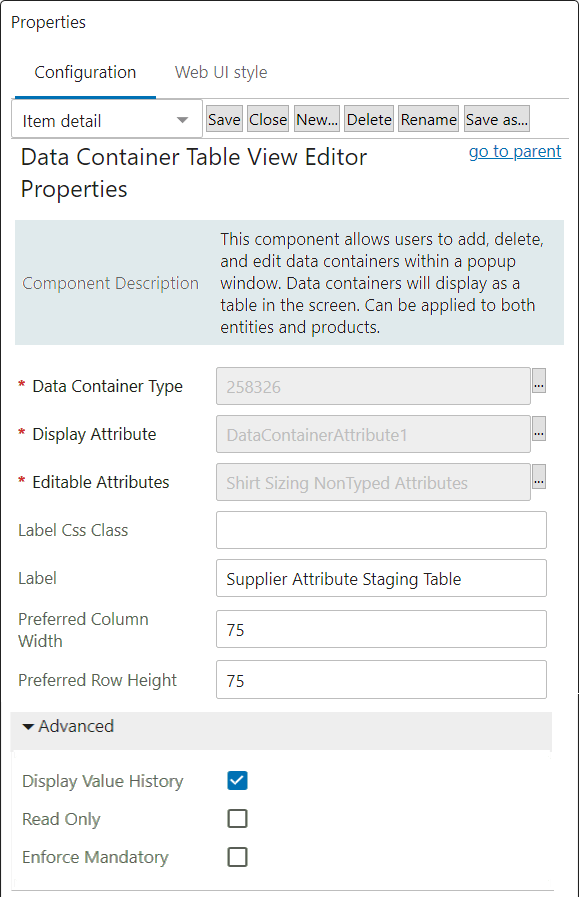Follow the go to parent link

515,150
